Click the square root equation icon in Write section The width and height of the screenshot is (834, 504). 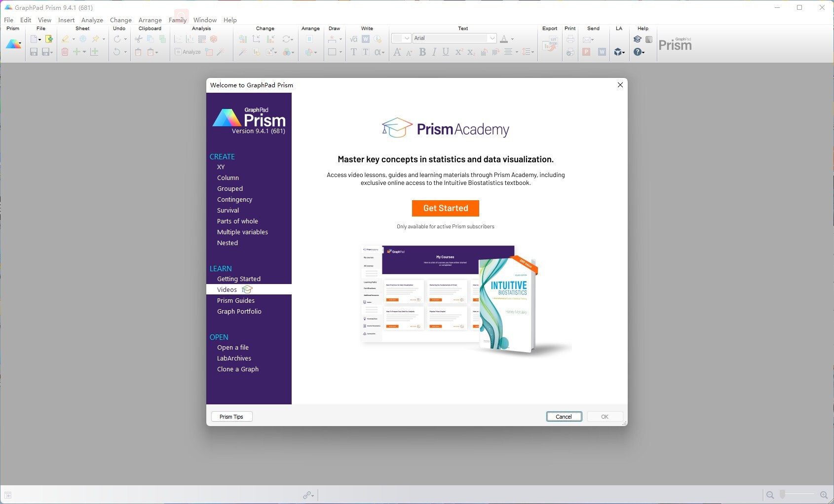tap(353, 38)
